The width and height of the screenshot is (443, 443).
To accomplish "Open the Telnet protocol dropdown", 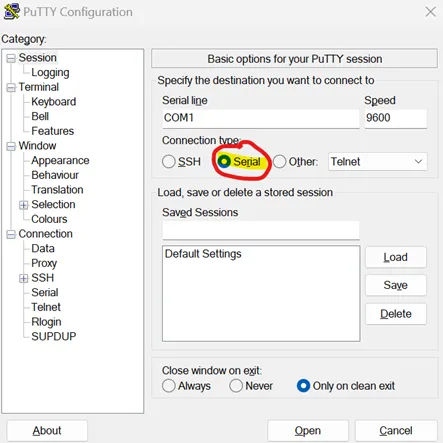I will [378, 162].
